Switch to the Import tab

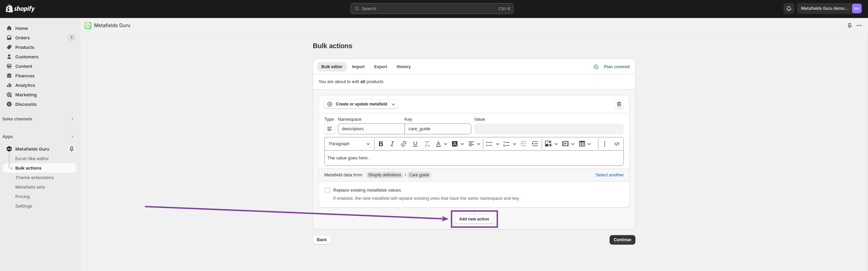pos(358,67)
